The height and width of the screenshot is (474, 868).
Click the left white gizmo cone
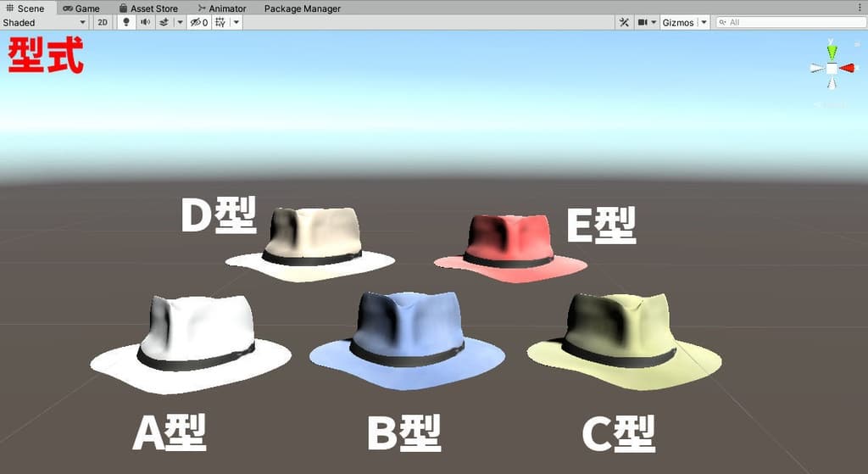(x=817, y=68)
